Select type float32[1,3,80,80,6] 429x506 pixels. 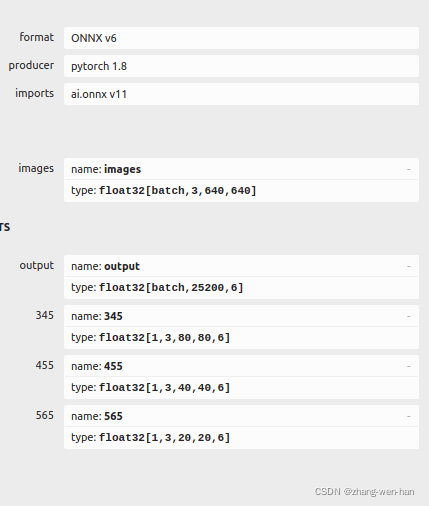[x=151, y=337]
